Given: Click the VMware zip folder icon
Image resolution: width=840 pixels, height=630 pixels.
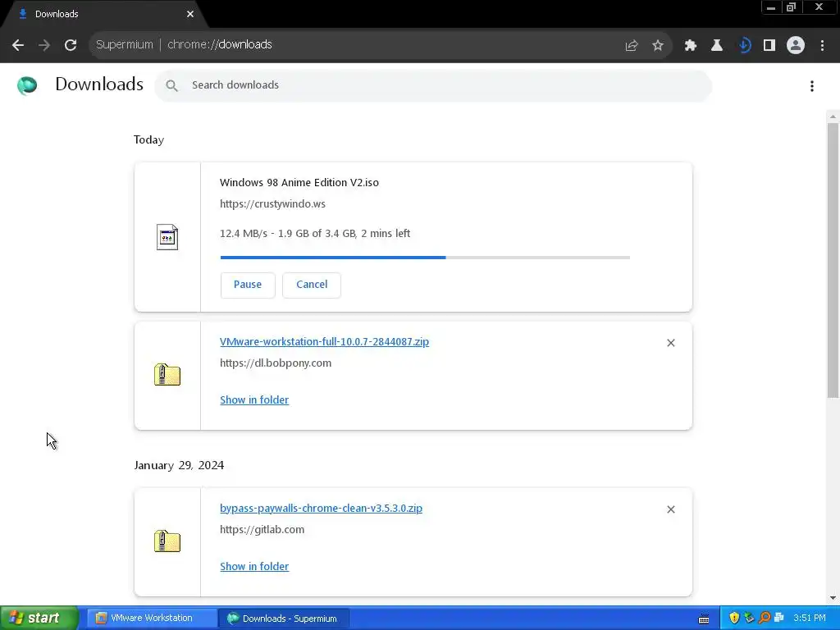Looking at the screenshot, I should pyautogui.click(x=167, y=374).
